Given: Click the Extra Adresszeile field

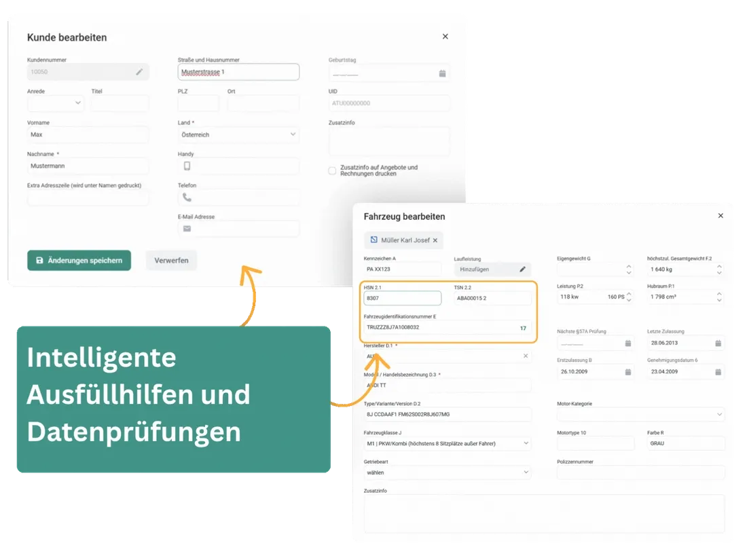Looking at the screenshot, I should coord(88,197).
